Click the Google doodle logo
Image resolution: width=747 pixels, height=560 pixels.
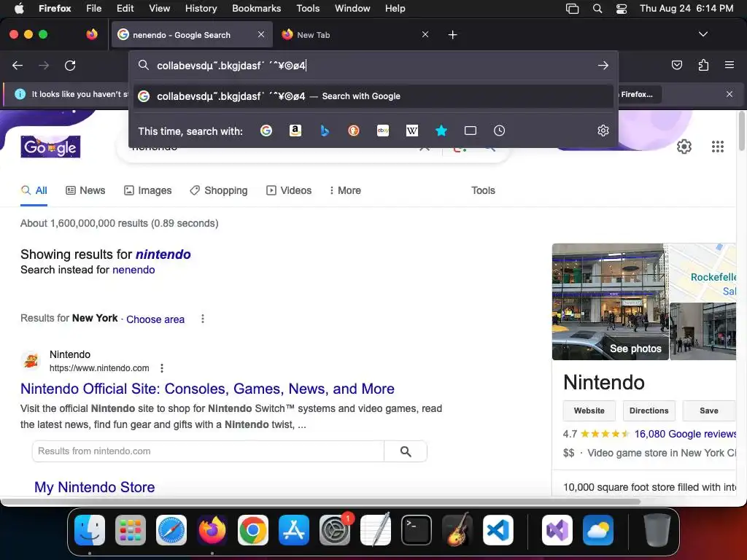pyautogui.click(x=50, y=147)
